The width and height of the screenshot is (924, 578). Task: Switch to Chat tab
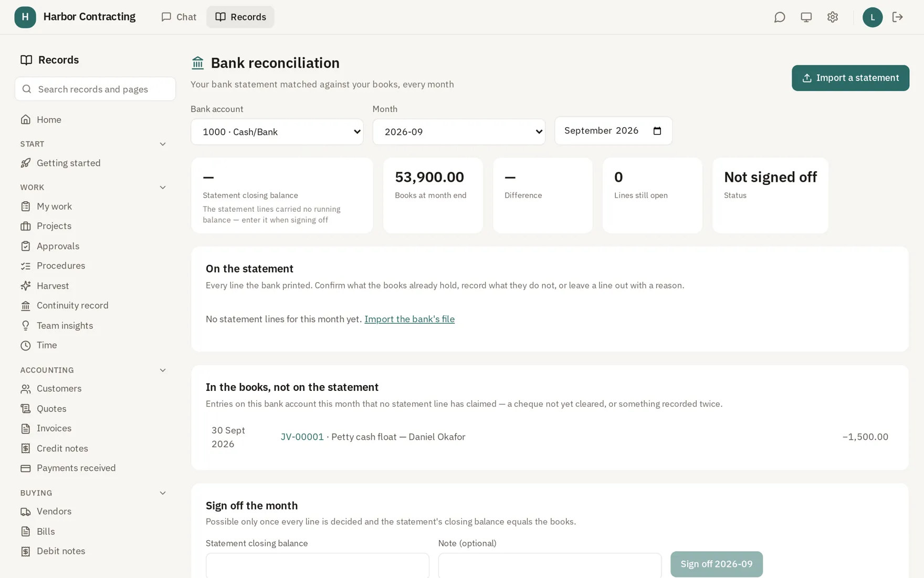click(x=178, y=17)
